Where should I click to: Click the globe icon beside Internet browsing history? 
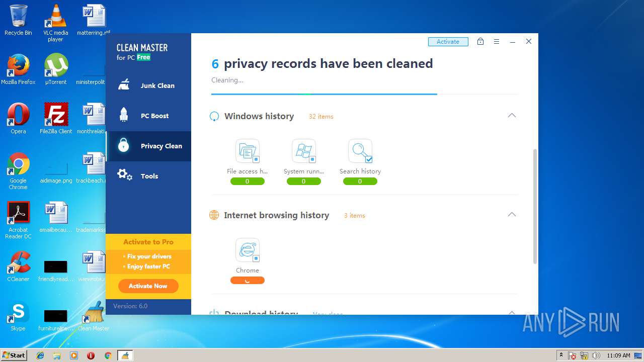[214, 215]
